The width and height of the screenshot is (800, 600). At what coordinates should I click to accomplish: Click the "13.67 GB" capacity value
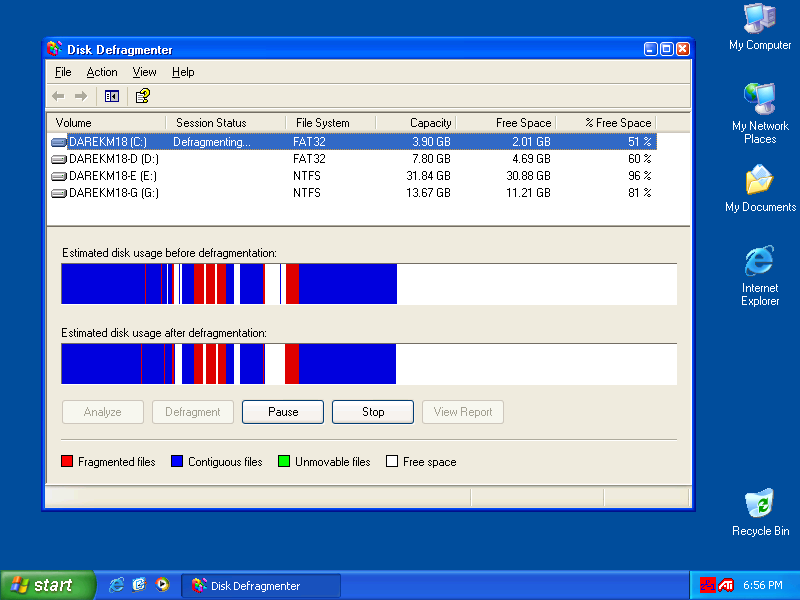429,193
